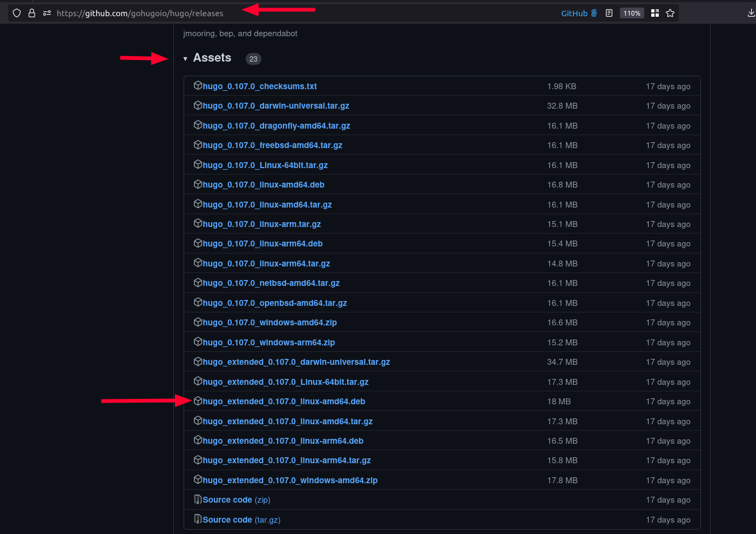The width and height of the screenshot is (756, 534).
Task: Download hugo_0.107.0_windows-arm64.zip
Action: pos(269,343)
